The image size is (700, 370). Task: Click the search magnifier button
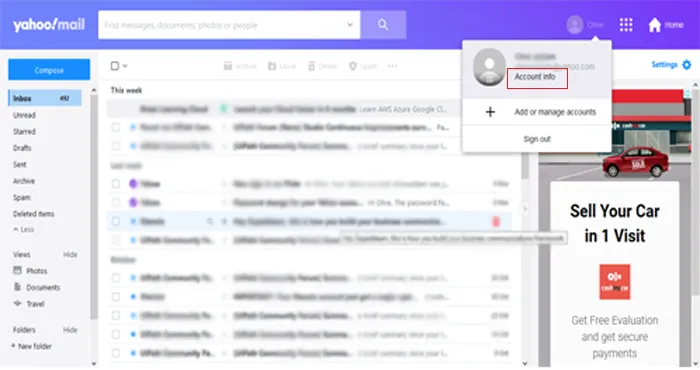coord(383,25)
